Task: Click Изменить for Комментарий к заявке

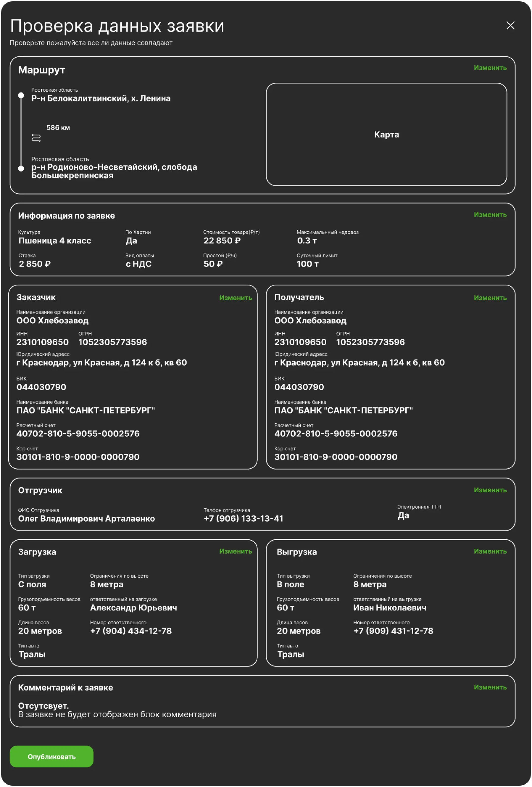Action: coord(490,687)
